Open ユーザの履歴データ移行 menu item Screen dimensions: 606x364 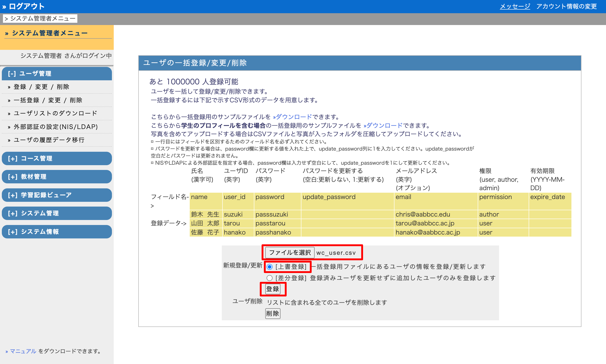(x=49, y=140)
